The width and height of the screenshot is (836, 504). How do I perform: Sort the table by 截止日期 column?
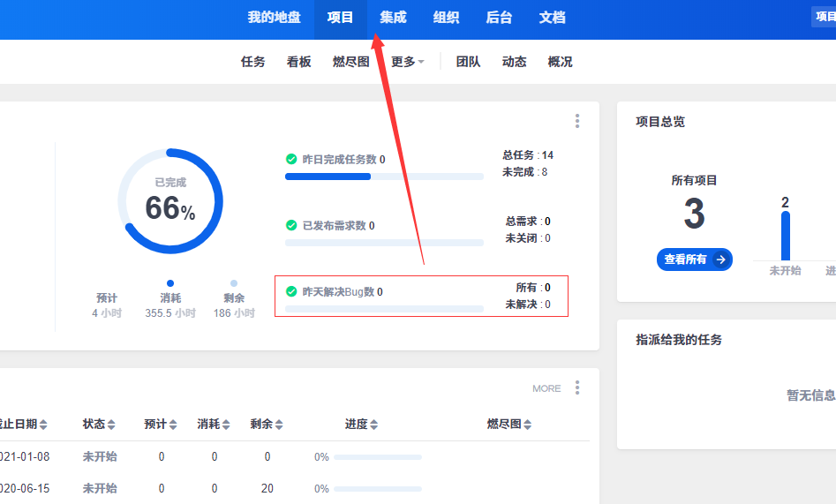(x=24, y=424)
